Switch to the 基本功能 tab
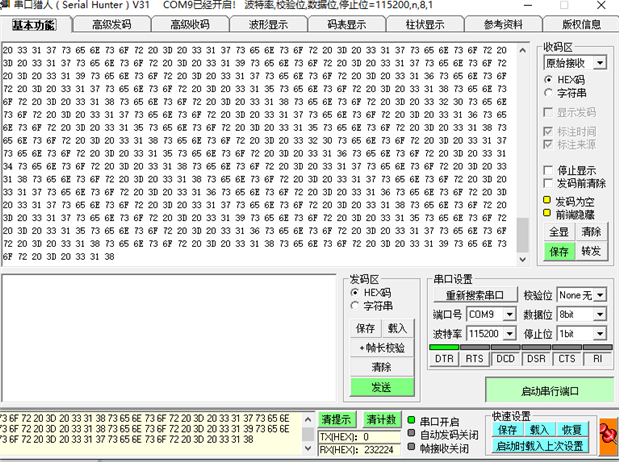The height and width of the screenshot is (462, 619). pos(34,25)
